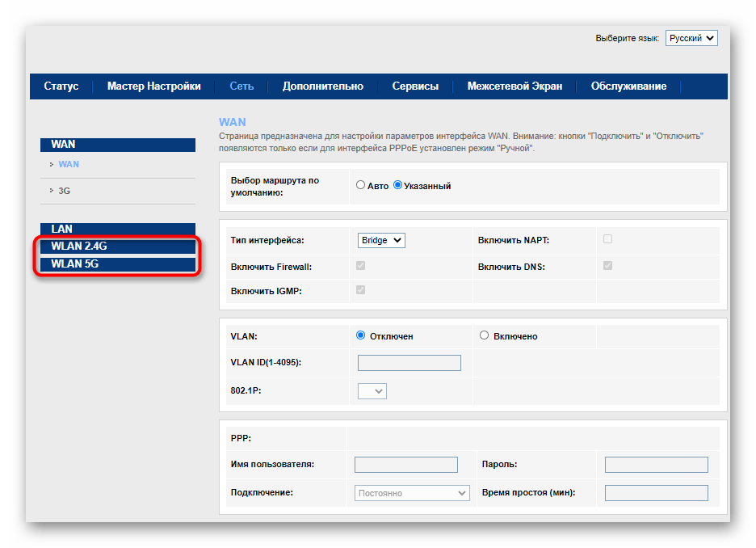Choose the Указанный route radio button

point(397,185)
